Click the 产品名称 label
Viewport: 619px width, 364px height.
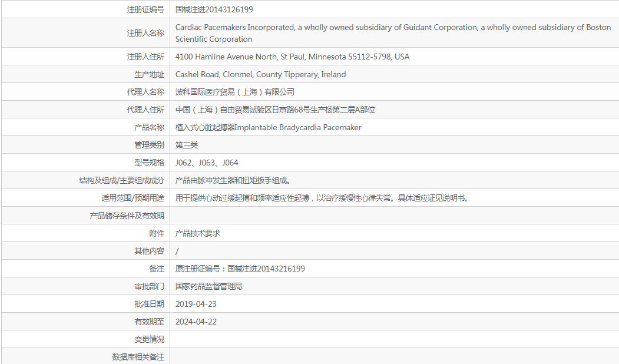tap(149, 127)
